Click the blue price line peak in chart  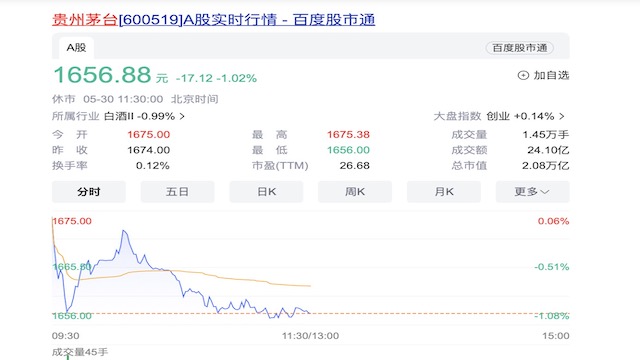[x=124, y=231]
